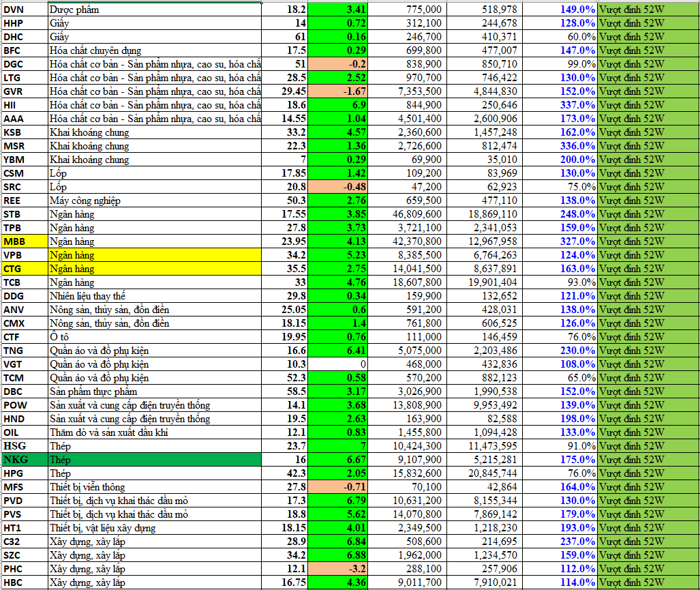Select the CTG ticker cell
This screenshot has width=700, height=590.
coord(24,269)
